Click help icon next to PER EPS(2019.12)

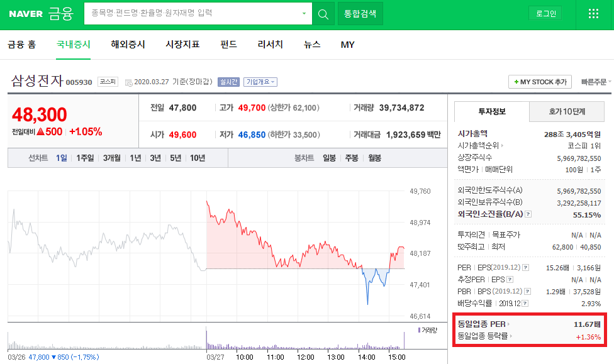point(526,268)
